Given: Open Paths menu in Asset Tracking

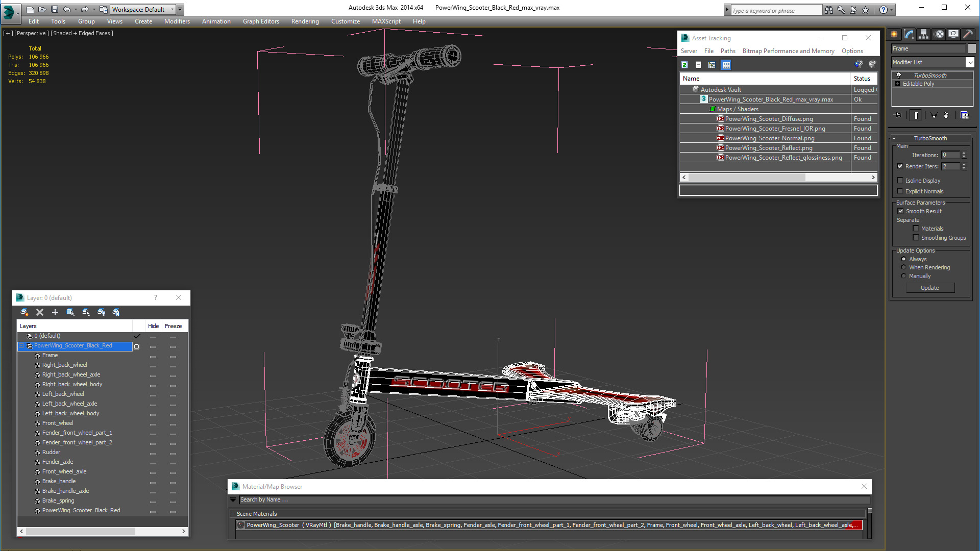Looking at the screenshot, I should pos(728,51).
